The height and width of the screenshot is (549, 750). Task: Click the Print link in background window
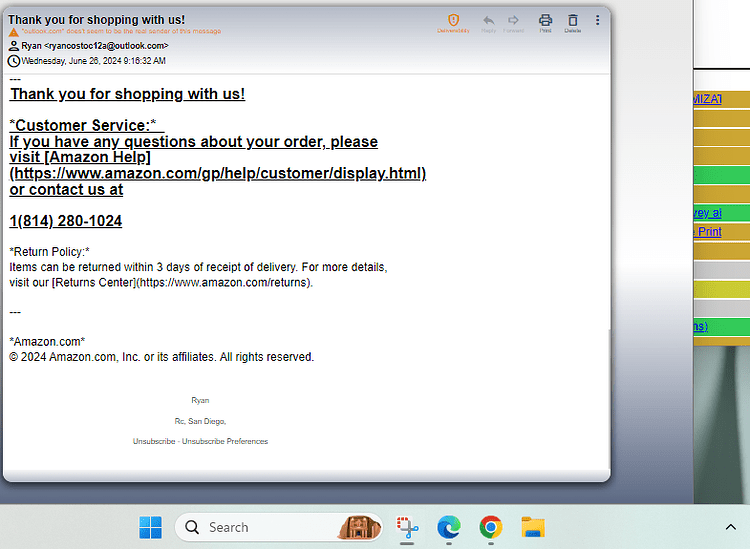coord(708,232)
